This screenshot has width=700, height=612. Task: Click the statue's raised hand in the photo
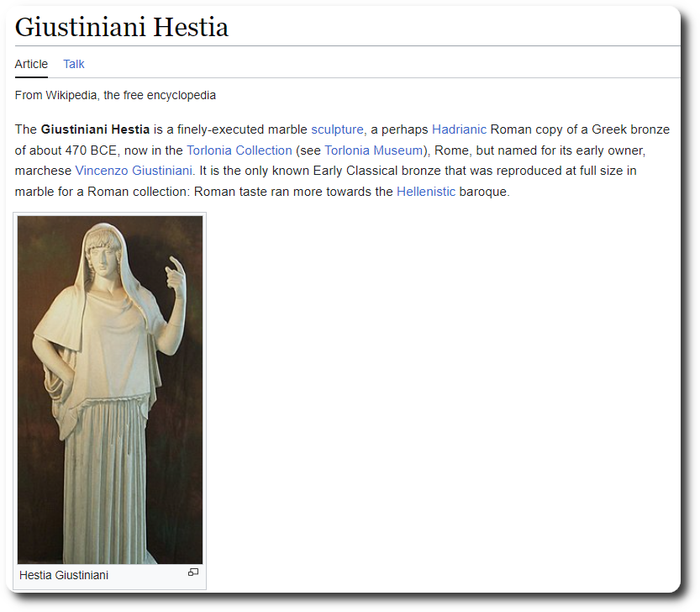(176, 273)
